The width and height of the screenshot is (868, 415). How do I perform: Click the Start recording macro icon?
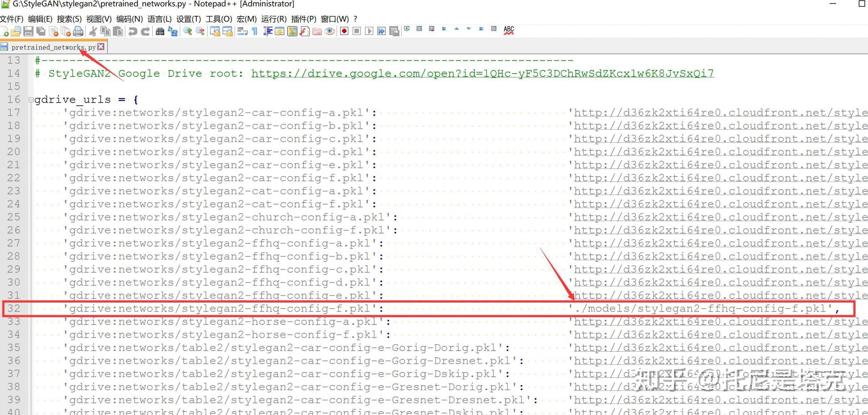[x=344, y=32]
